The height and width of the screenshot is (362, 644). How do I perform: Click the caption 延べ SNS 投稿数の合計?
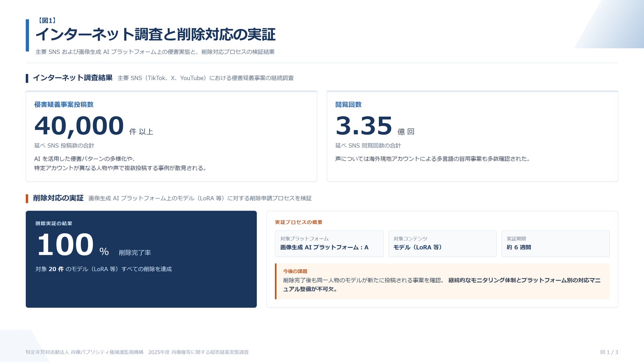point(64,146)
